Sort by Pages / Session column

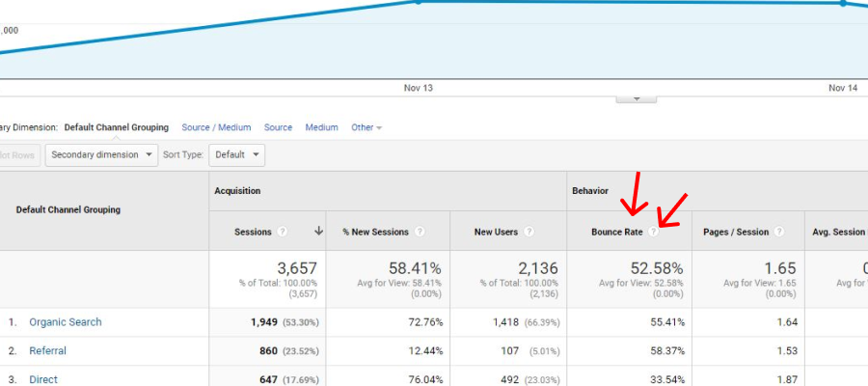pyautogui.click(x=736, y=232)
